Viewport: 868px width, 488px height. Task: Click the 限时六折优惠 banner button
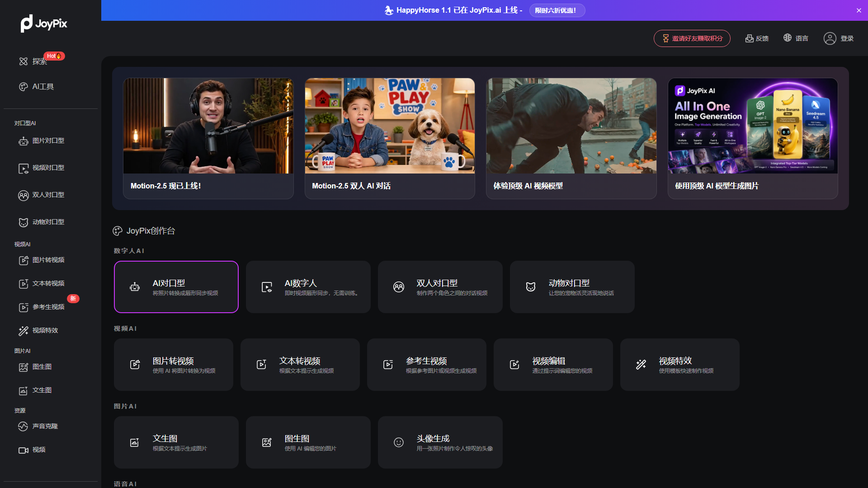coord(557,10)
